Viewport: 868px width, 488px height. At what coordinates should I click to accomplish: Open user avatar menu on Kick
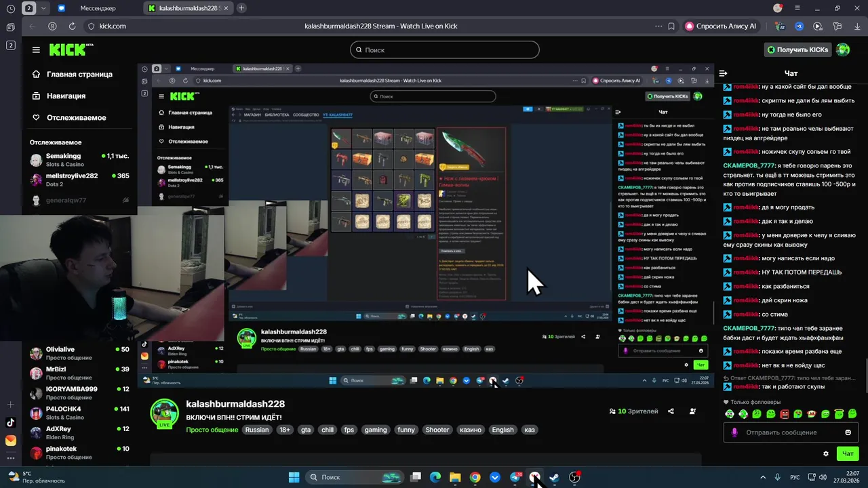(843, 49)
